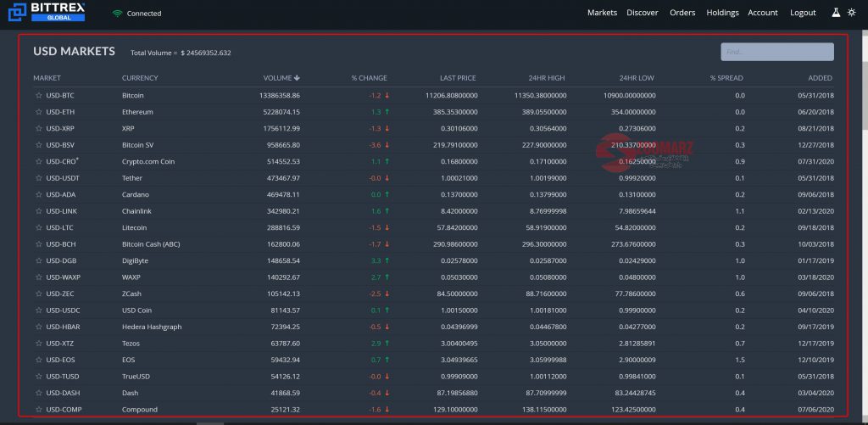
Task: Star the USD-TUSD market
Action: (39, 377)
